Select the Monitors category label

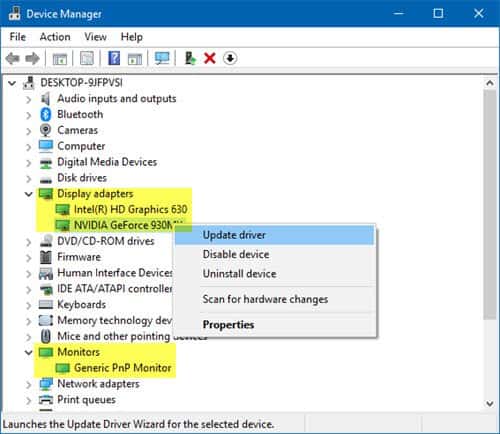78,352
